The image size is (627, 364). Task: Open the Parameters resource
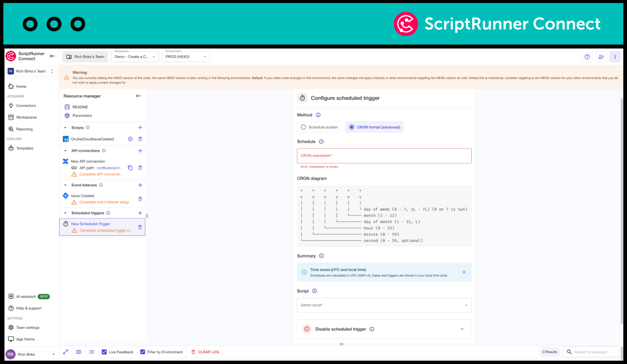[82, 116]
